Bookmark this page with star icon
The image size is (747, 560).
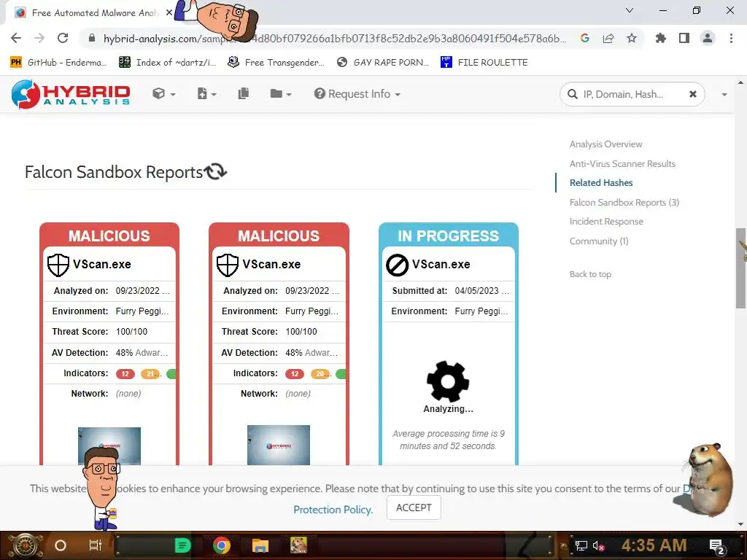point(632,38)
